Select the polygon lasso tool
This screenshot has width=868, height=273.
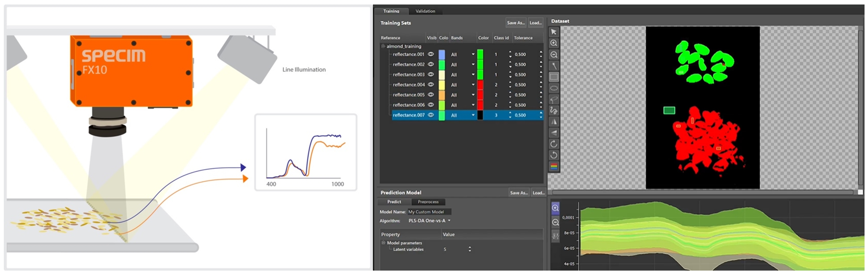[554, 100]
